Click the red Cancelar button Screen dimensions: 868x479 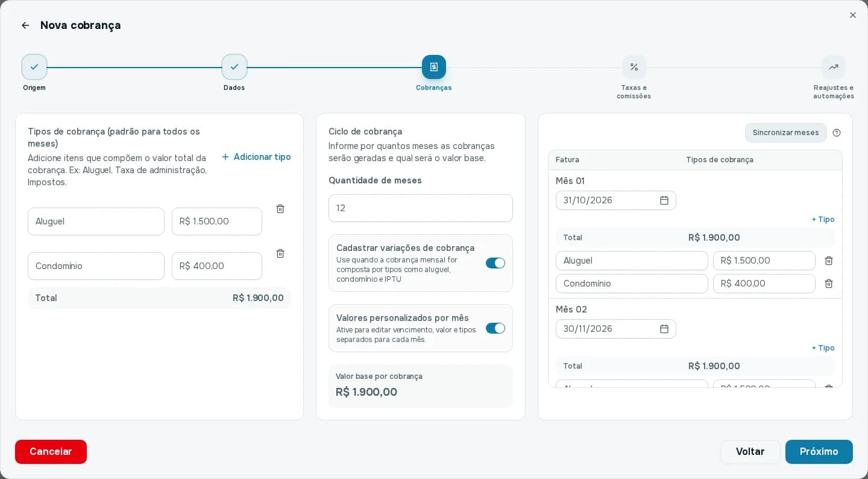[51, 452]
